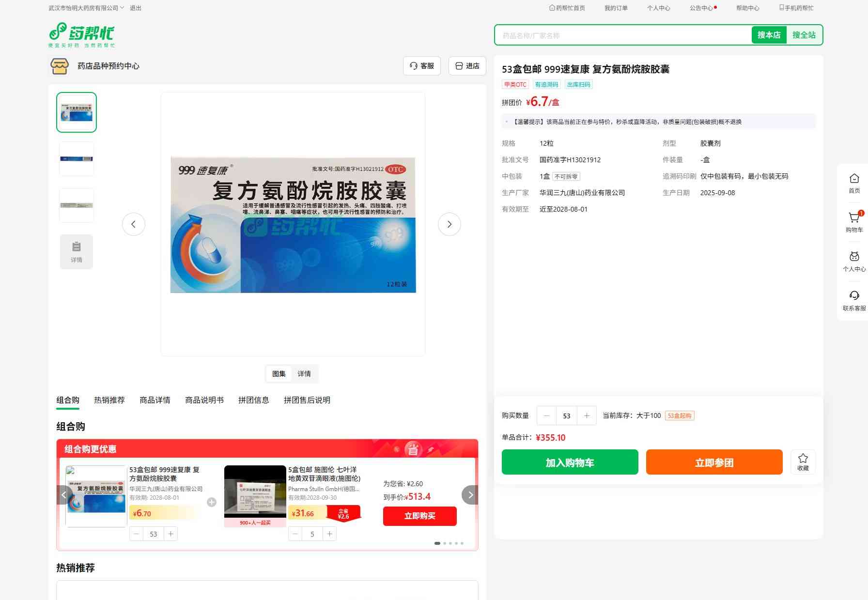This screenshot has width=868, height=600.
Task: Advance combo deals carousel to next
Action: tap(470, 495)
